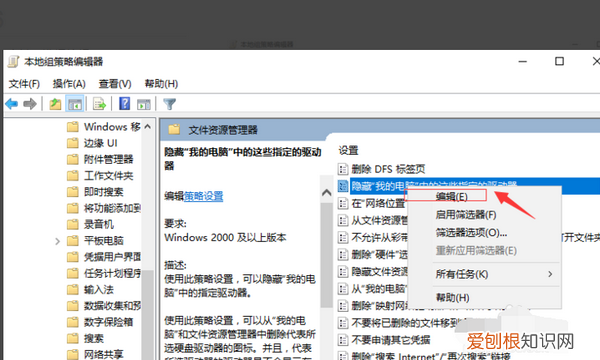
Task: Open Help via blue question mark icon
Action: 124,104
